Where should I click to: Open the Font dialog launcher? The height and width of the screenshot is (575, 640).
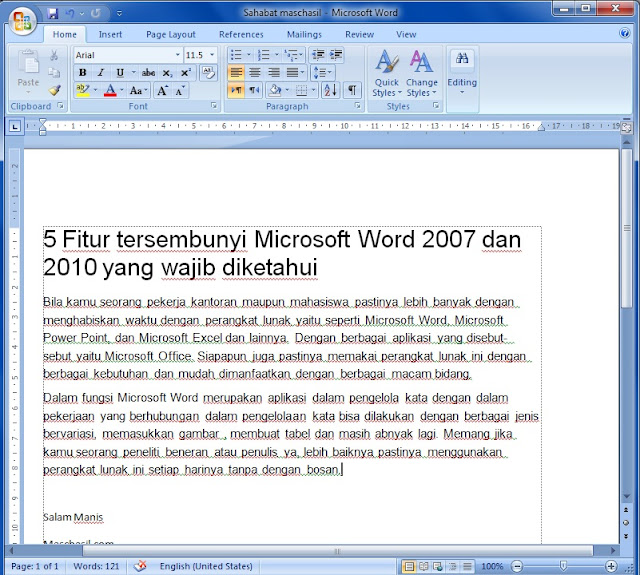(x=214, y=106)
